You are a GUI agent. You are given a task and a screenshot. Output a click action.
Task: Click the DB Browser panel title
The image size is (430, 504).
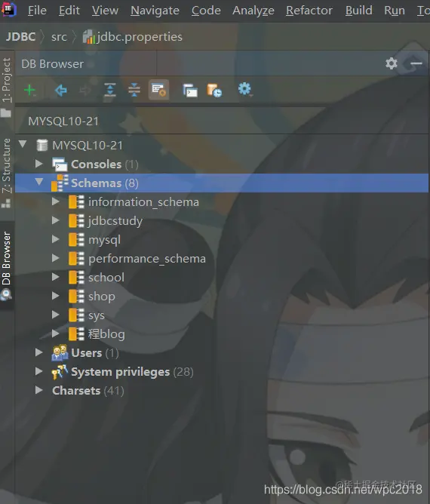click(x=52, y=63)
